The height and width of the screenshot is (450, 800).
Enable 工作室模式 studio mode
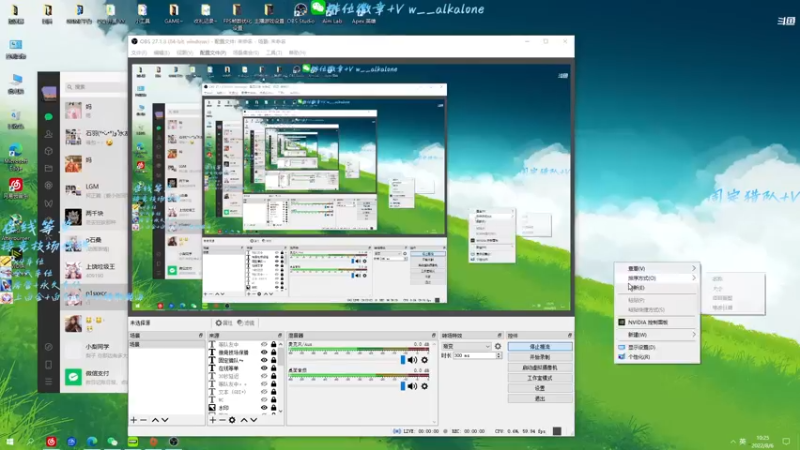pos(540,378)
